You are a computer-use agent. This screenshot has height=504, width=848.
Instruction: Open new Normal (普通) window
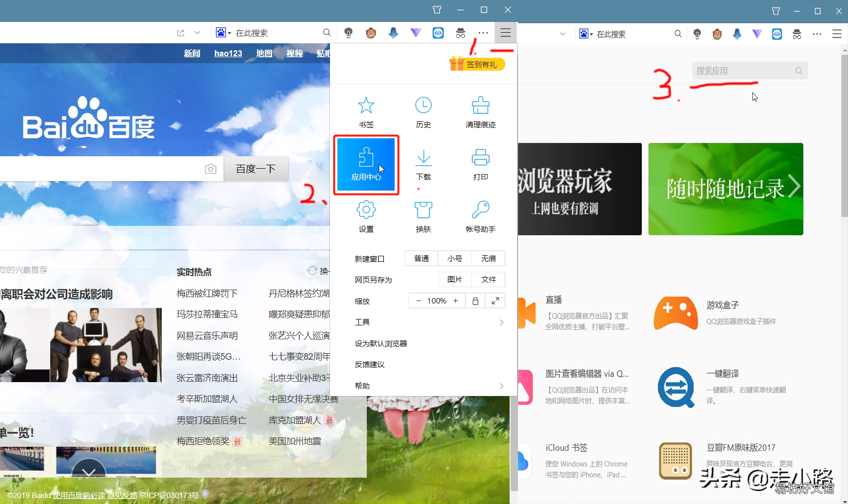click(421, 258)
